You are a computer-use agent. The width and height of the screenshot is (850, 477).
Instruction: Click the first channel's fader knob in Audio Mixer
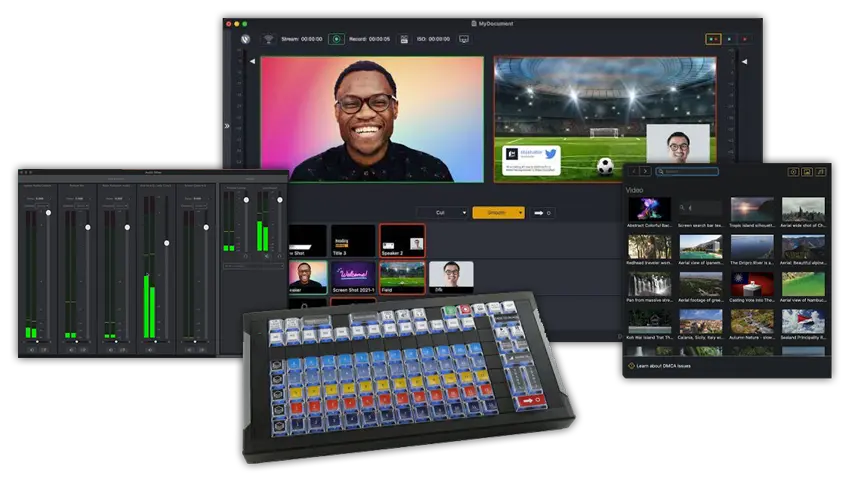[48, 213]
